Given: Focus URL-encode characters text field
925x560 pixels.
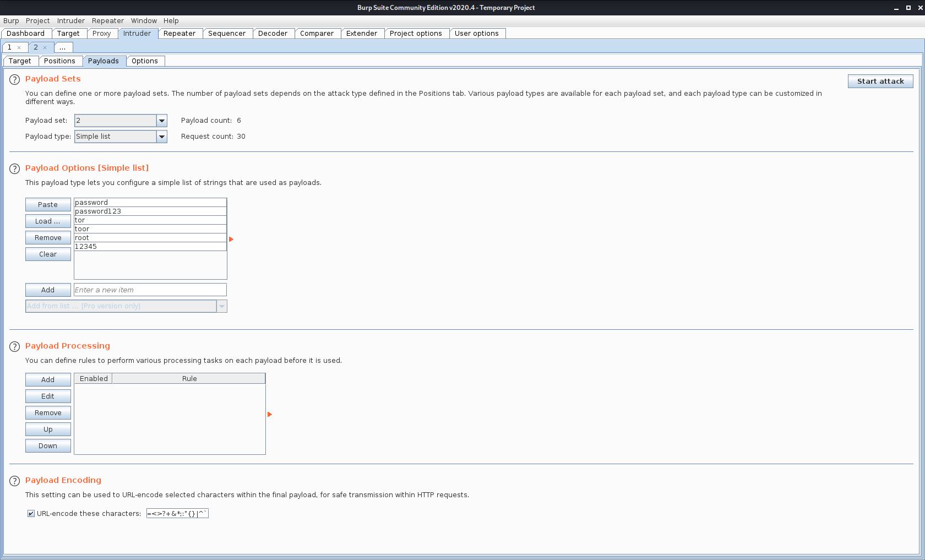Looking at the screenshot, I should (177, 514).
